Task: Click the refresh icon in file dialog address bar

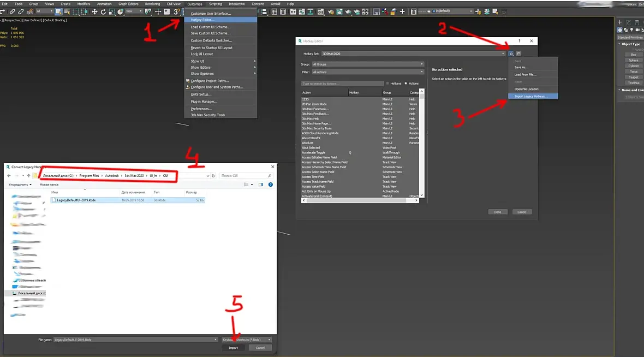Action: coord(213,176)
